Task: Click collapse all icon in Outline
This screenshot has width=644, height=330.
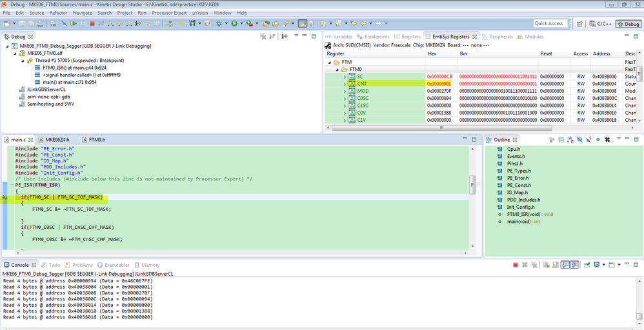Action: point(561,140)
